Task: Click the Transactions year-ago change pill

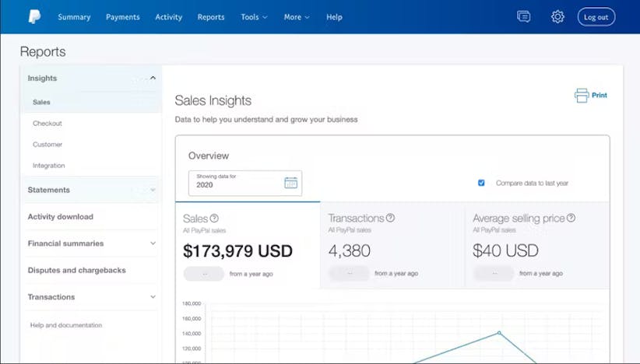Action: [x=349, y=274]
